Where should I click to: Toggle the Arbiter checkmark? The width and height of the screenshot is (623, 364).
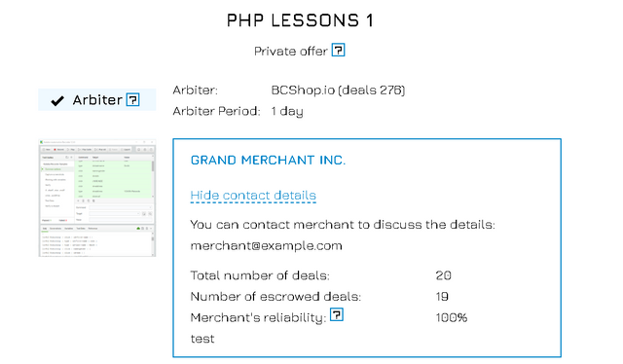(x=57, y=100)
